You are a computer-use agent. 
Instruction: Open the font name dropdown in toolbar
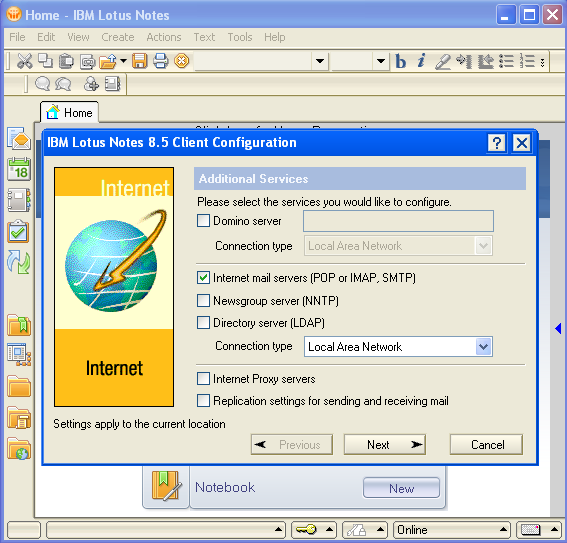point(320,61)
